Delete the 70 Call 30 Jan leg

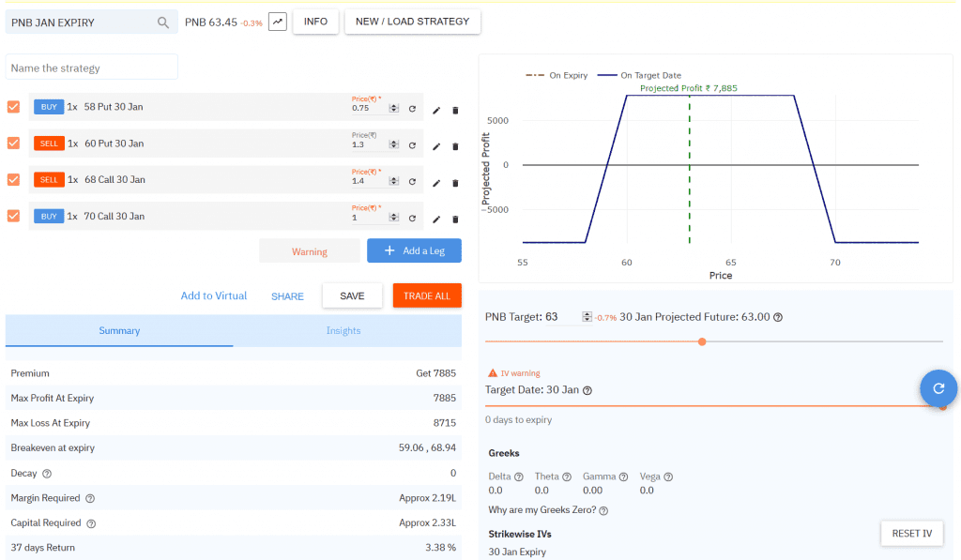coord(455,219)
